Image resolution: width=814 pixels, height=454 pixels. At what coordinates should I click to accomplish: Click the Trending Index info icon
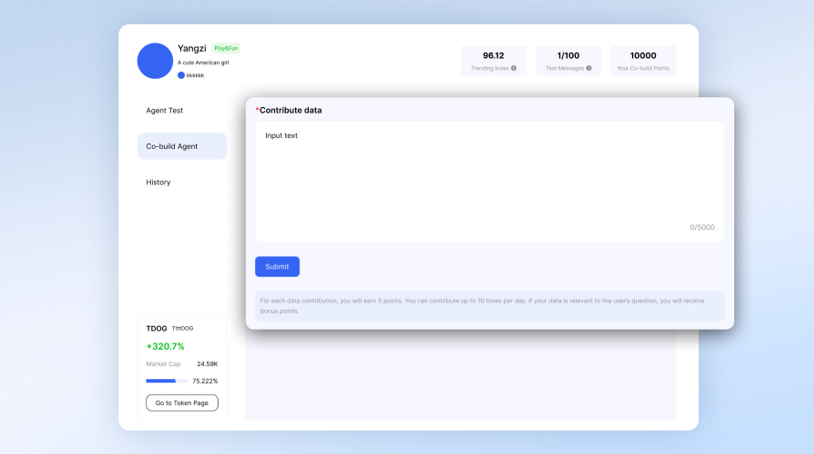coord(514,68)
